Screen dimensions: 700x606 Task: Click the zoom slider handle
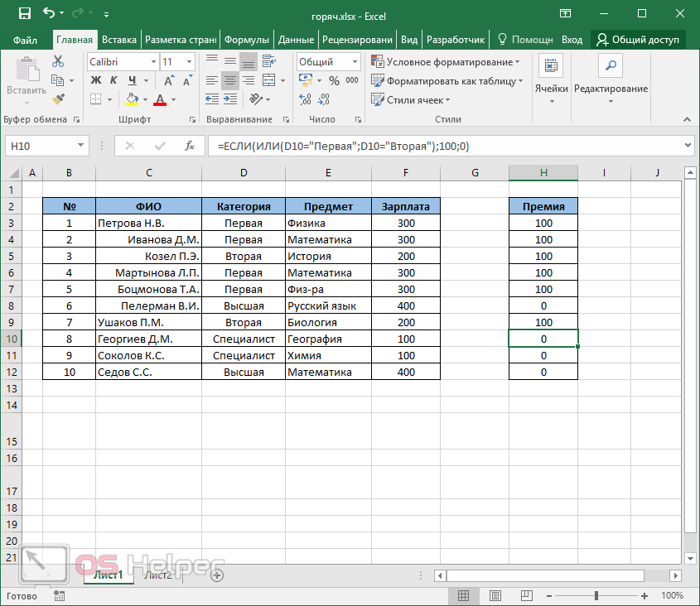click(596, 595)
